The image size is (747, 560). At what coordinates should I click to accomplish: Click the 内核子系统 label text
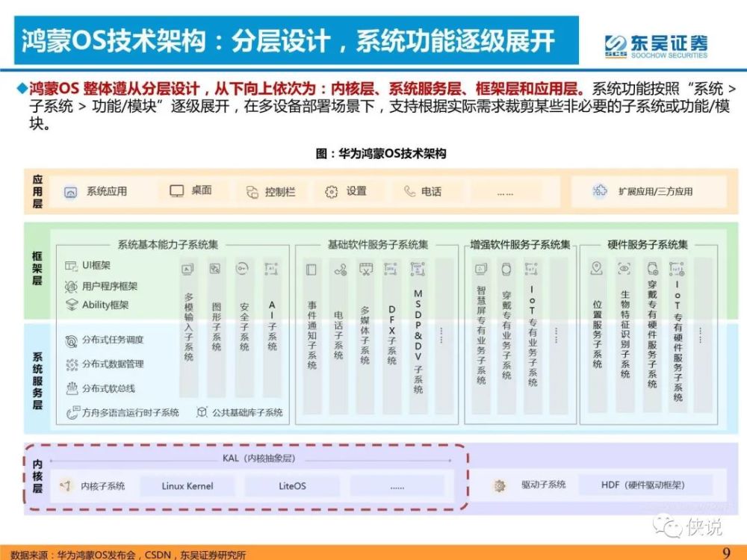(x=102, y=486)
